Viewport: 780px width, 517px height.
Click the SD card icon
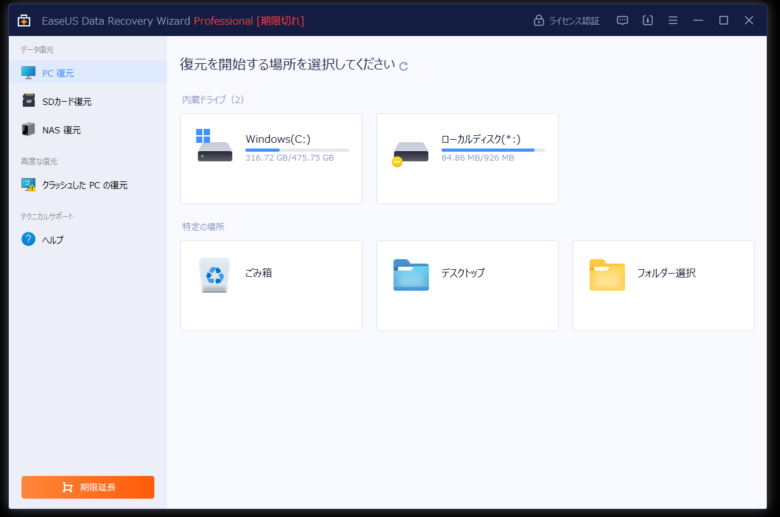28,101
